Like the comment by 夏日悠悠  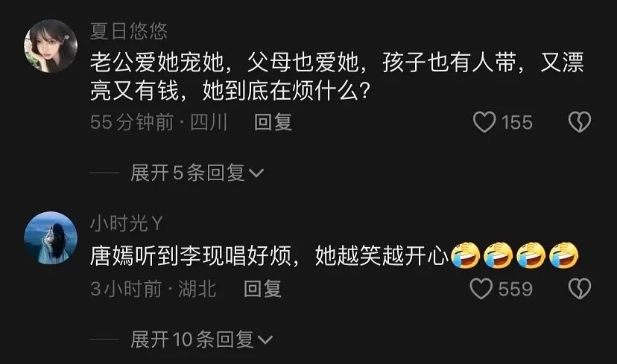pyautogui.click(x=484, y=122)
